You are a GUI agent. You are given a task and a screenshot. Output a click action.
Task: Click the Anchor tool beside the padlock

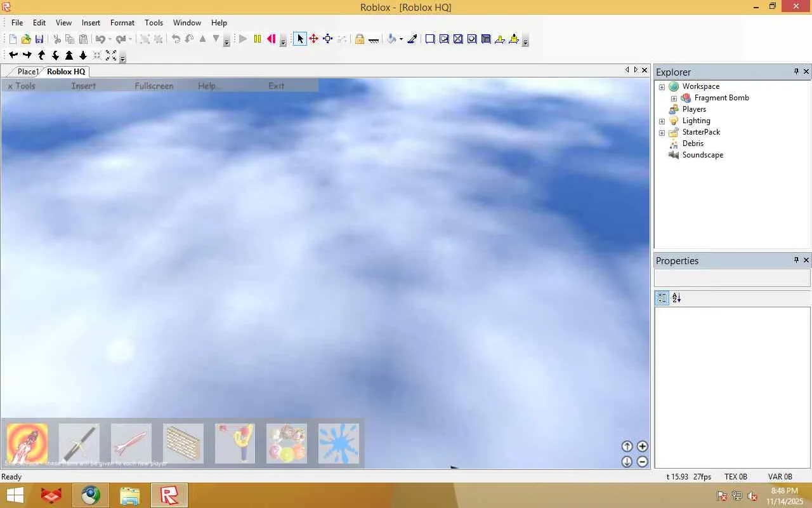[x=374, y=39]
